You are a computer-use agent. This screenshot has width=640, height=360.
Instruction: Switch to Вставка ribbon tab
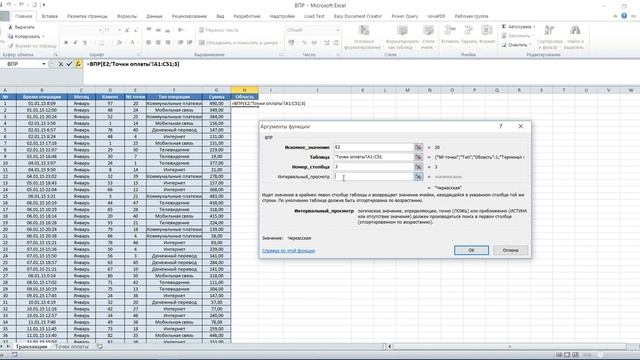point(50,16)
